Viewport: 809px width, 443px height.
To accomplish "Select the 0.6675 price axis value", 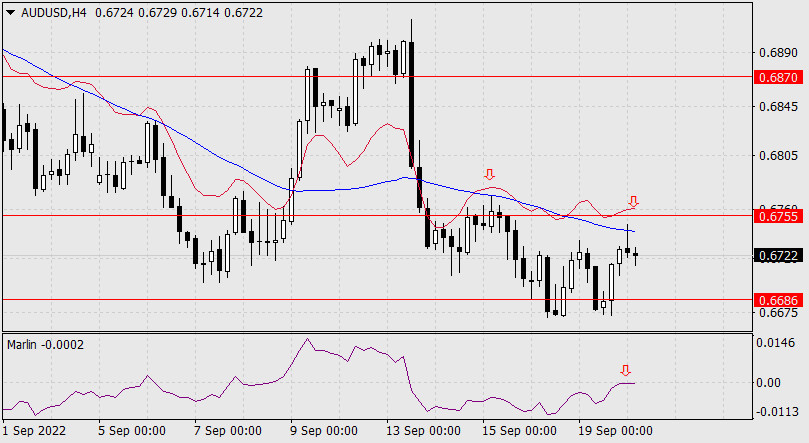I will click(779, 313).
